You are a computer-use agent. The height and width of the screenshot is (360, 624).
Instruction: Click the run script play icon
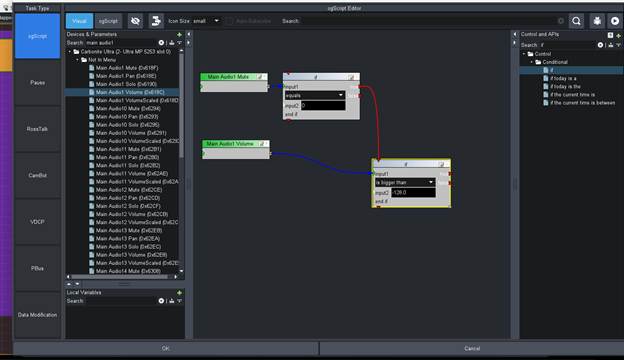615,21
